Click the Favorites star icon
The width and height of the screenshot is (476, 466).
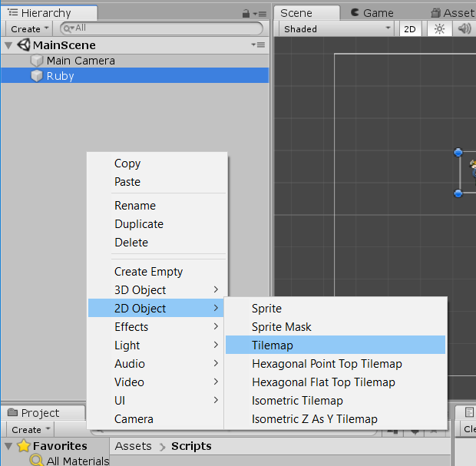tap(24, 446)
